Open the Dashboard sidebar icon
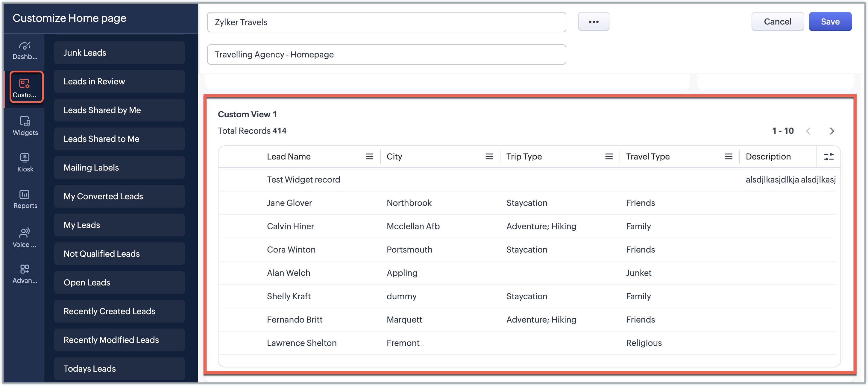This screenshot has width=868, height=386. pyautogui.click(x=25, y=51)
